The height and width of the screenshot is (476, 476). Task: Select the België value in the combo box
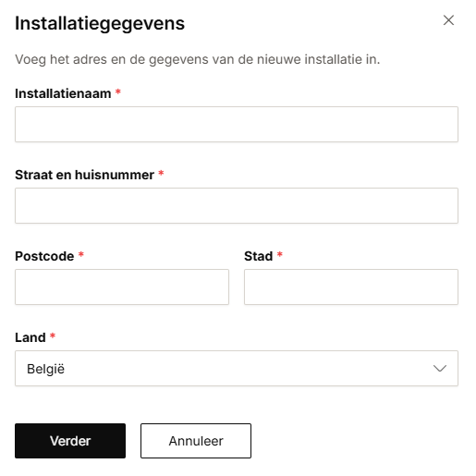tap(45, 369)
